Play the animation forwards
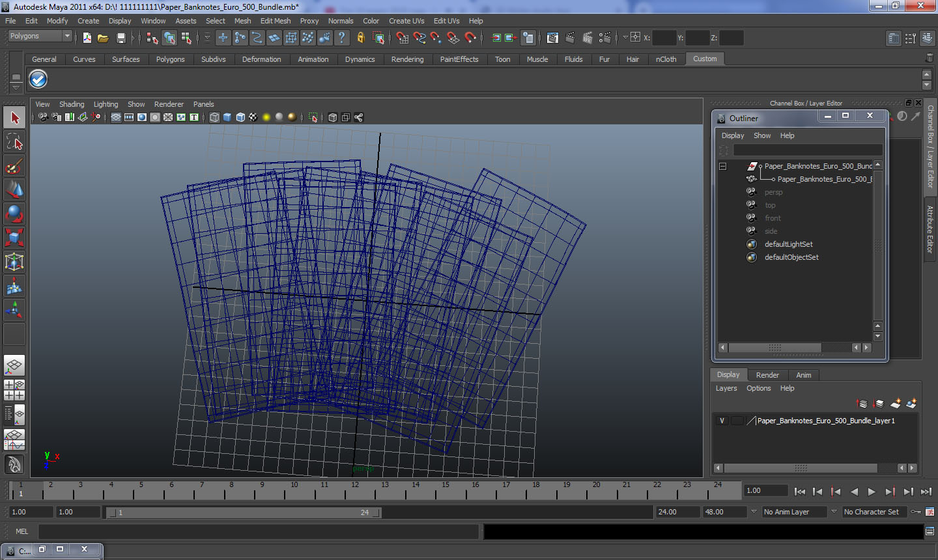Image resolution: width=938 pixels, height=560 pixels. [872, 492]
